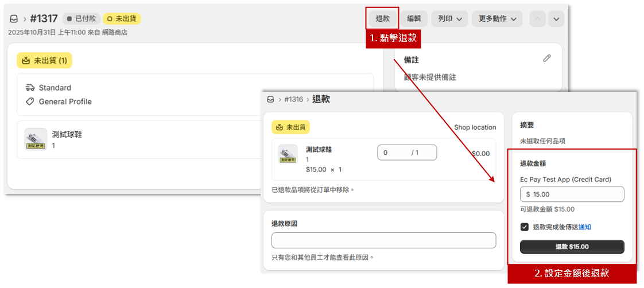Click the 測試球鞋 thumbnail in order #1317
Screen dimensions: 644x288
pos(36,139)
